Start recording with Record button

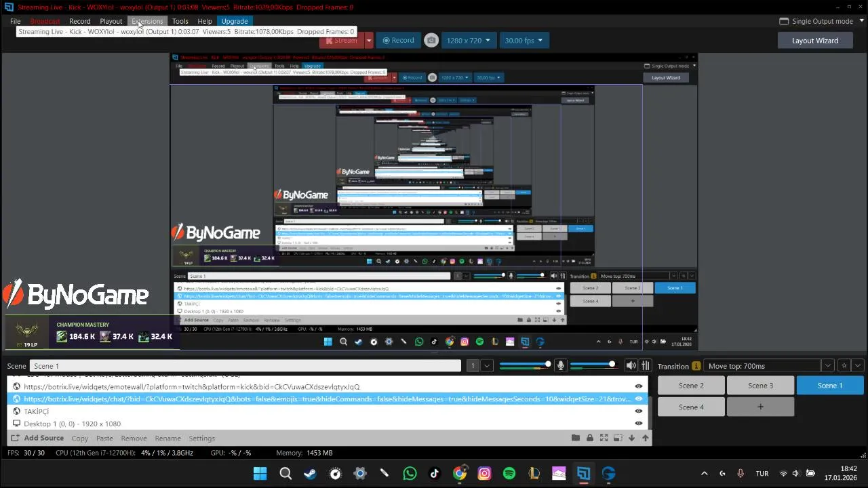coord(398,41)
